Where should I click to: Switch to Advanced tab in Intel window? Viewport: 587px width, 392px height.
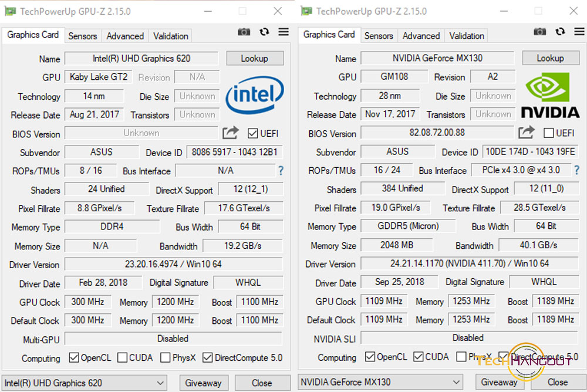point(125,36)
